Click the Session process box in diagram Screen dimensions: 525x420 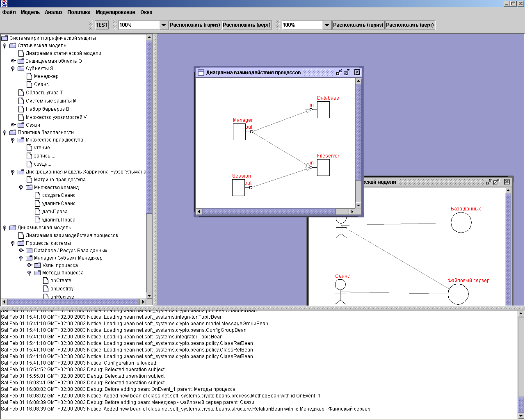tap(239, 187)
